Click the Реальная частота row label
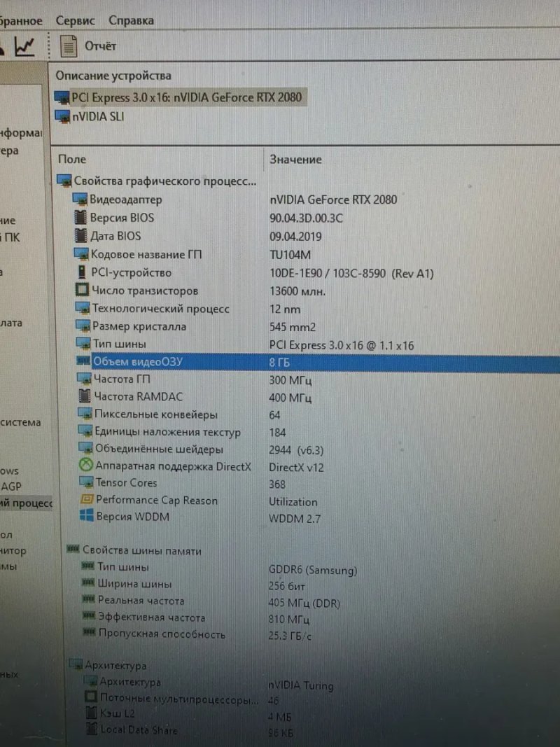Screen dimensions: 560x747 coord(141,600)
